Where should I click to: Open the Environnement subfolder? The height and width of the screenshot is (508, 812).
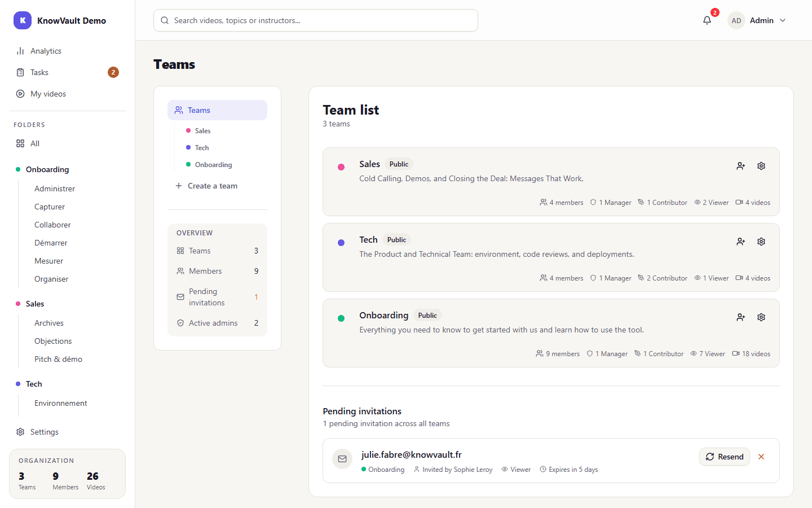coord(61,403)
